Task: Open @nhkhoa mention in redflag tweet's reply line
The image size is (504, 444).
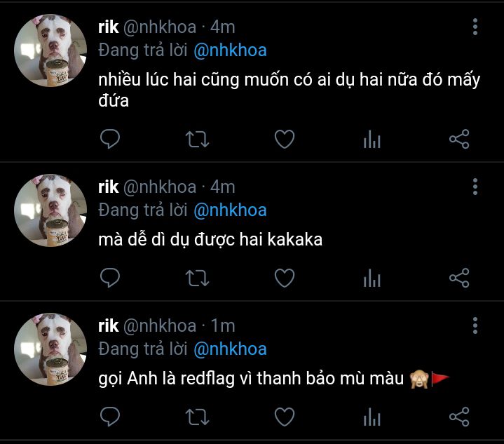Action: (230, 349)
